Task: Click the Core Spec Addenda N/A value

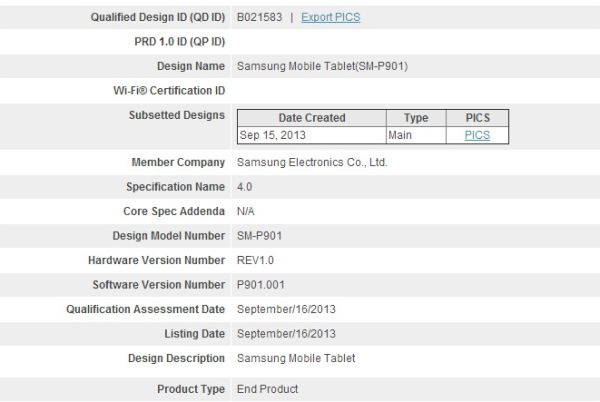Action: point(246,212)
